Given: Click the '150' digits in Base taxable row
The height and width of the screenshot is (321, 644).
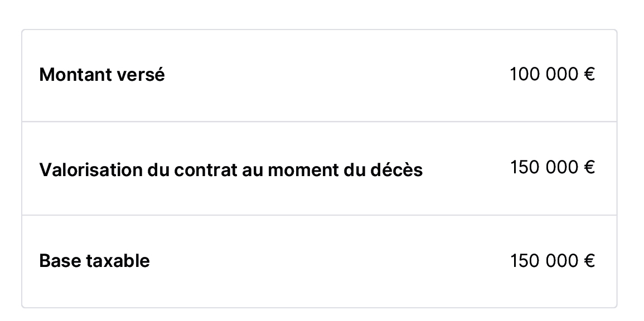Looking at the screenshot, I should coord(525,261).
